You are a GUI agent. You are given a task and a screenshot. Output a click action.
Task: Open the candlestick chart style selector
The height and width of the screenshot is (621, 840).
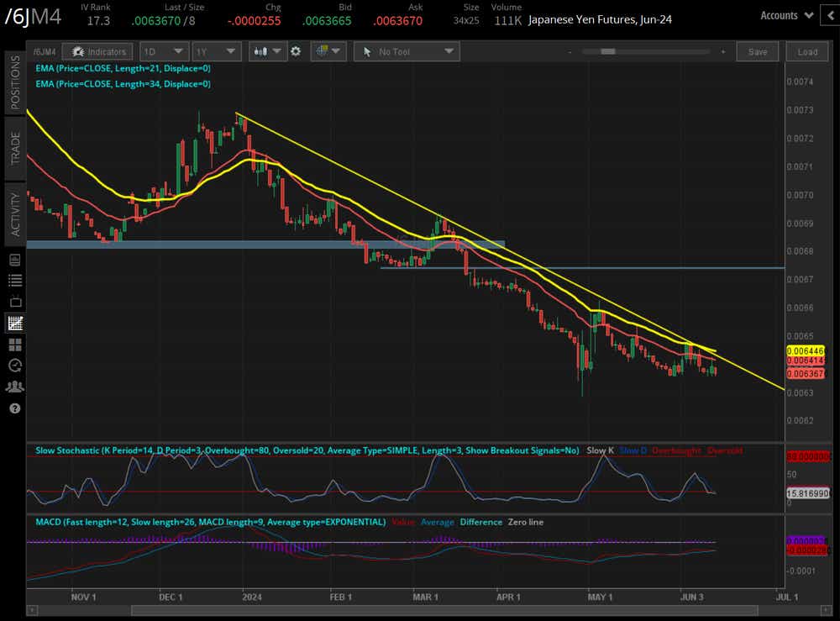[268, 51]
